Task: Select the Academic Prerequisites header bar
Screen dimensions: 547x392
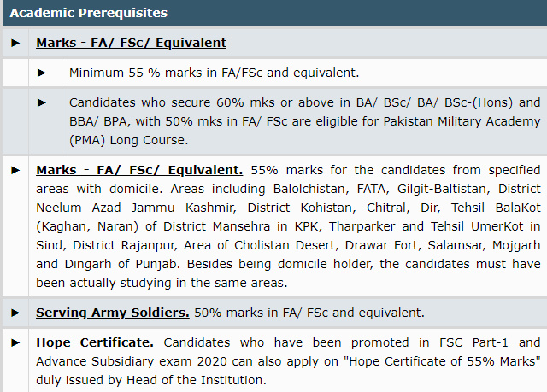Action: click(x=274, y=14)
